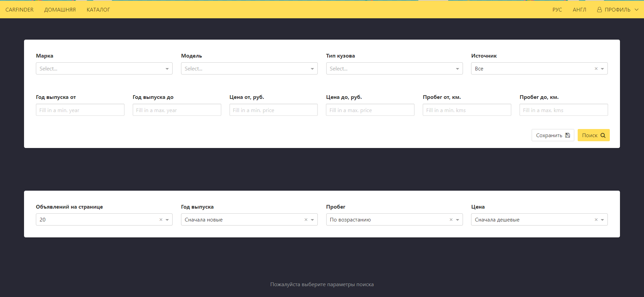
Task: Clear the Год выпуска sort selection
Action: pyautogui.click(x=306, y=220)
